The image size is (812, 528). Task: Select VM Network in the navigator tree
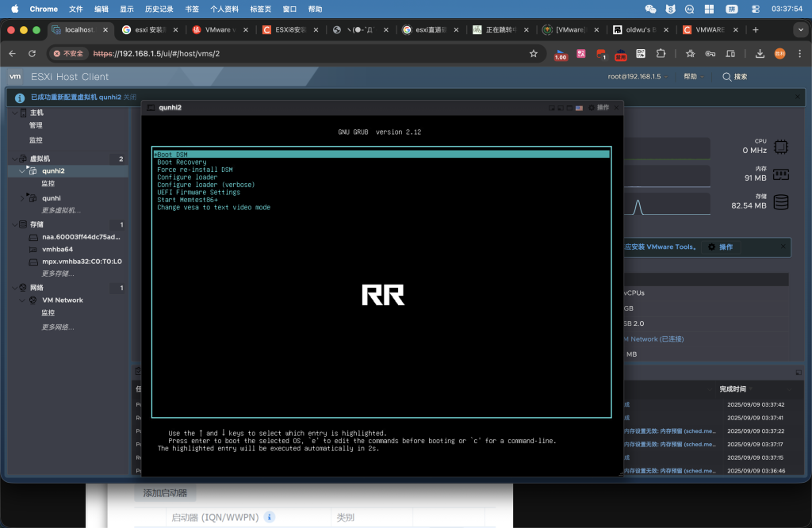click(62, 300)
